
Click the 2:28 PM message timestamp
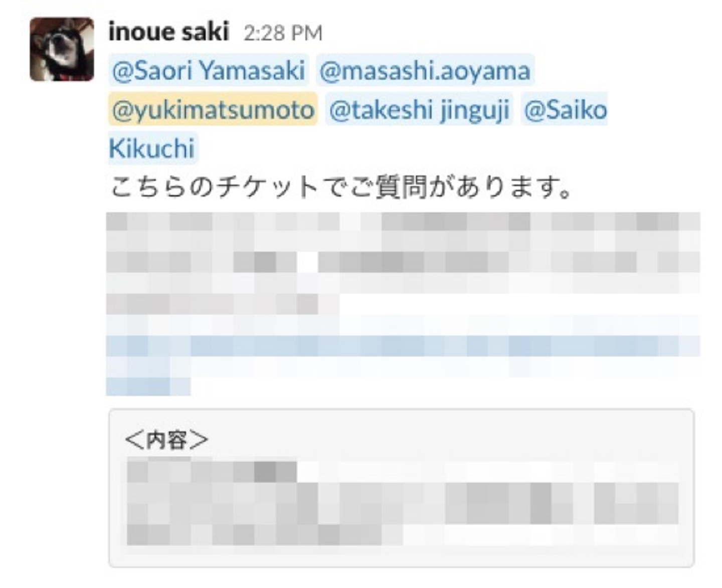click(x=283, y=33)
